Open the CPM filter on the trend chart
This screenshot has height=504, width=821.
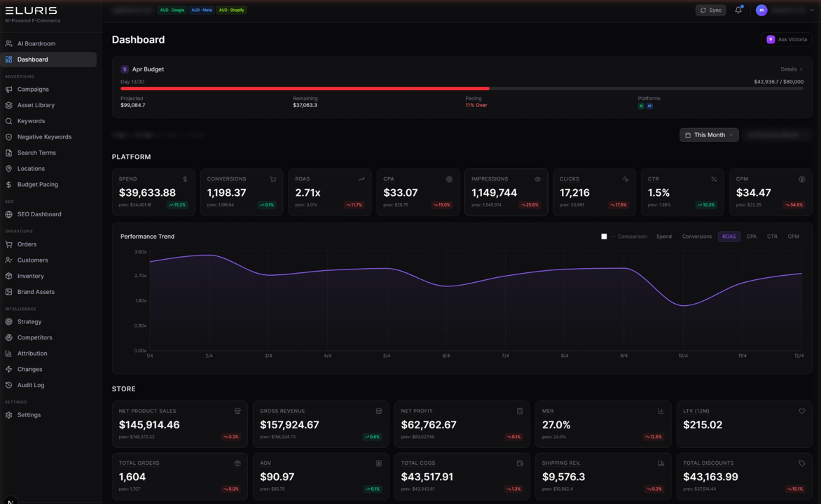(794, 236)
